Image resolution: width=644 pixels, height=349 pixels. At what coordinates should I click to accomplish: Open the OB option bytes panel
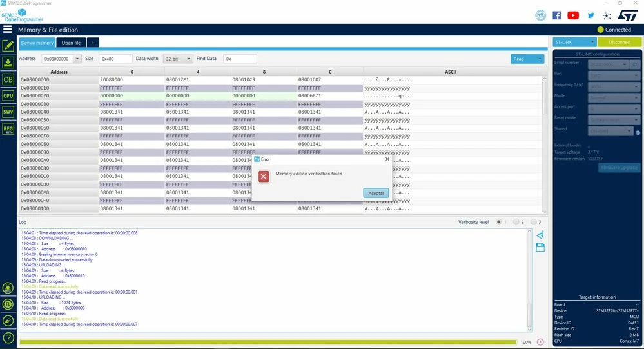8,79
